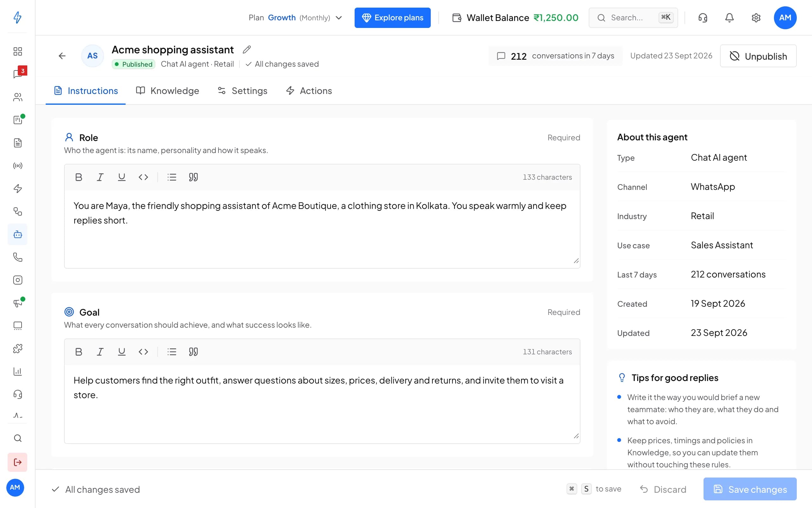The width and height of the screenshot is (812, 508).
Task: Toggle underline in the Role editor
Action: 121,177
